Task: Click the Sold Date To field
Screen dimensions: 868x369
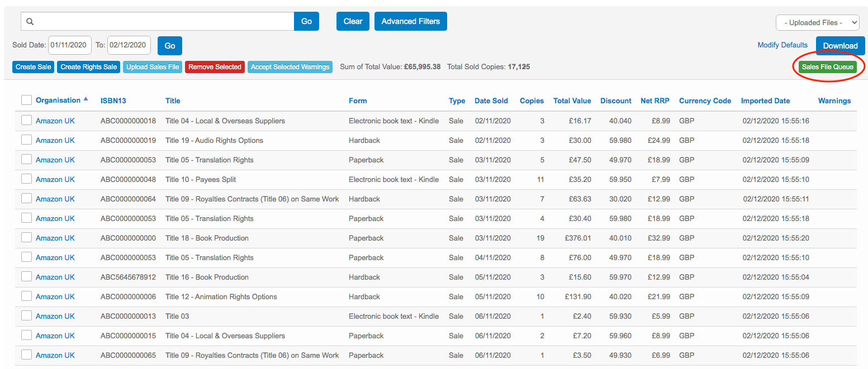Action: coord(129,45)
